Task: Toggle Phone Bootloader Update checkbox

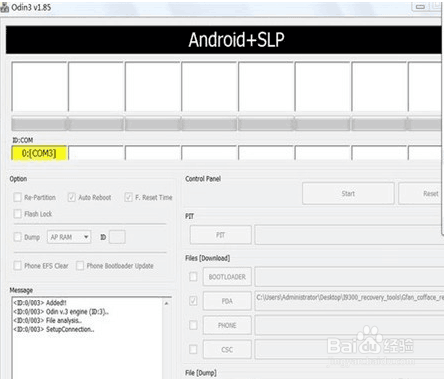Action: pos(80,266)
